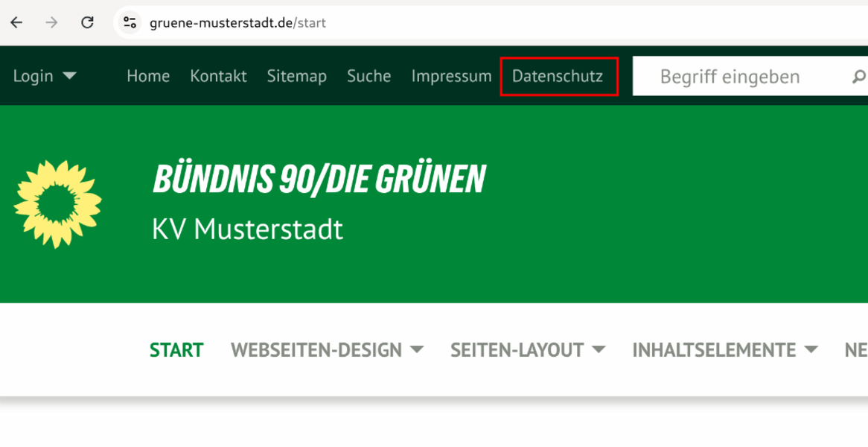Select the SEITEN-LAYOUT menu label
Image resolution: width=868 pixels, height=447 pixels.
click(x=517, y=350)
